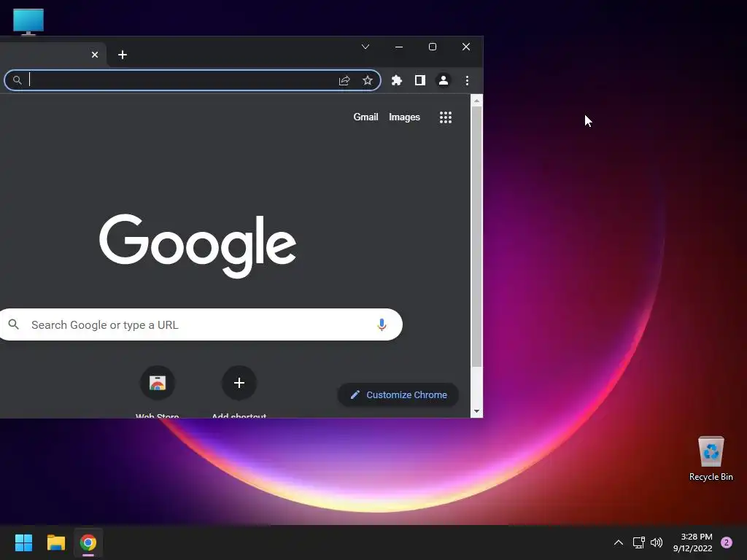Click the Chrome taskbar icon
This screenshot has height=560, width=747.
pos(88,542)
